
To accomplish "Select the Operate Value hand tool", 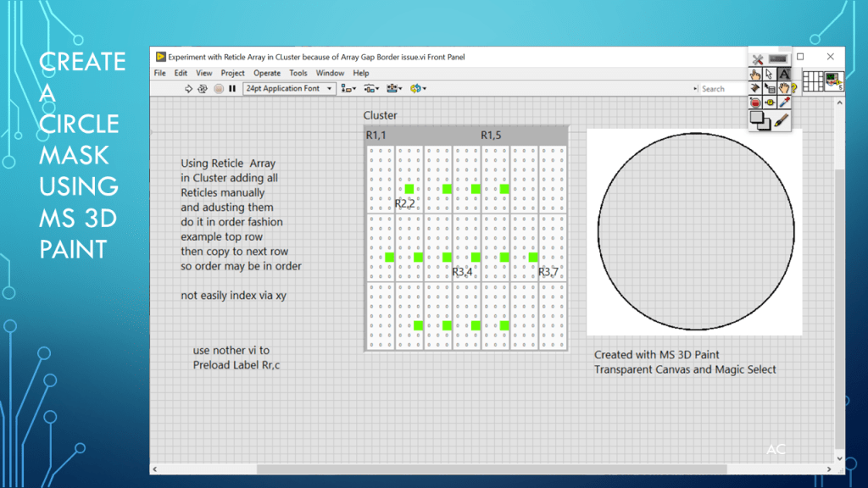I will click(755, 74).
